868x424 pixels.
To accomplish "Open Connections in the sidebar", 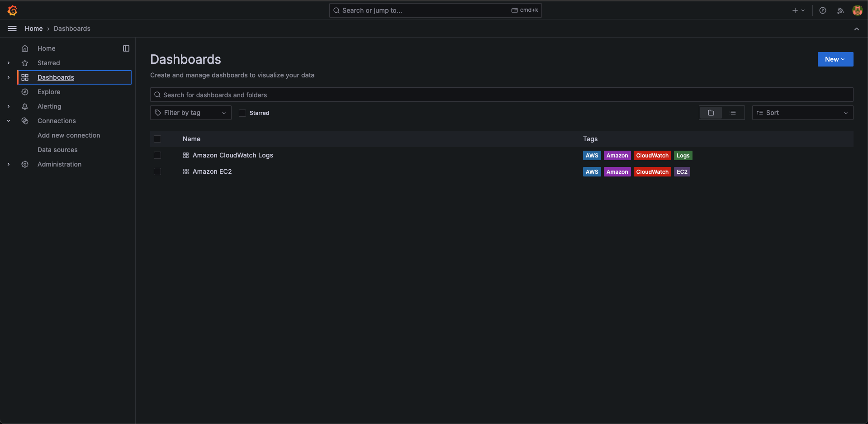I will pos(57,121).
